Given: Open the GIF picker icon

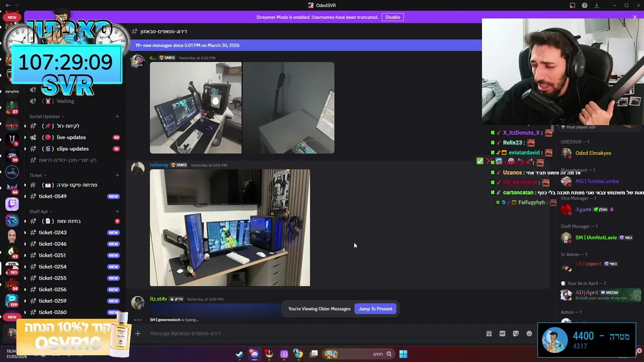Looking at the screenshot, I should 502,333.
